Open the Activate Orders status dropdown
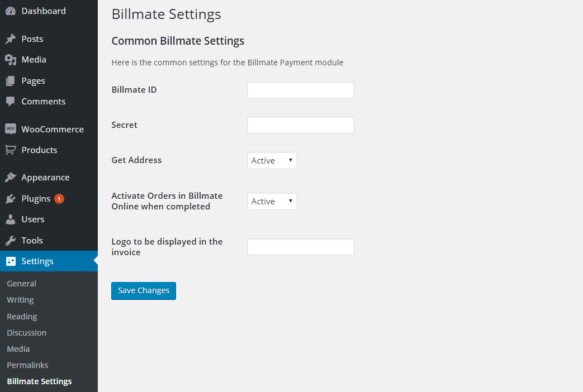Screen dimensions: 583x392 click(272, 202)
